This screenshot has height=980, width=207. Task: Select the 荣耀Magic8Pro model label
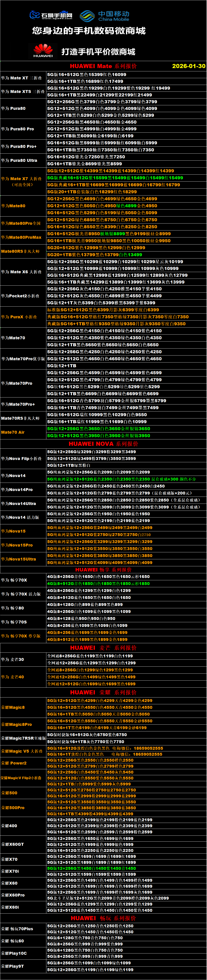click(16, 724)
